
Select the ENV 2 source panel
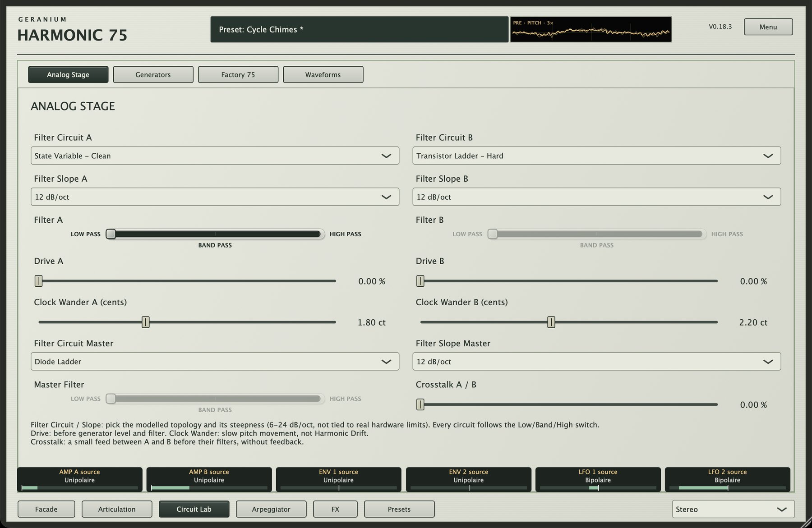(469, 479)
